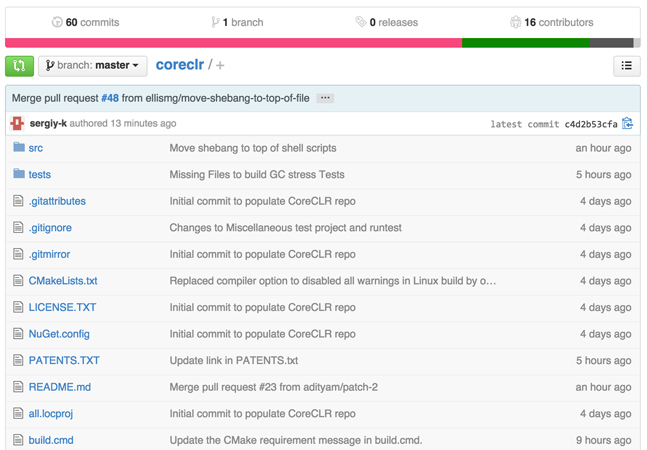Image resolution: width=647 pixels, height=450 pixels.
Task: Click '5 hours ago' timestamp for tests
Action: pyautogui.click(x=604, y=175)
